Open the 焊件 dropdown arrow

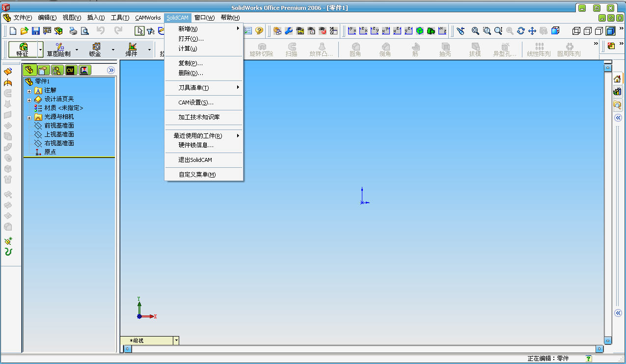point(149,50)
